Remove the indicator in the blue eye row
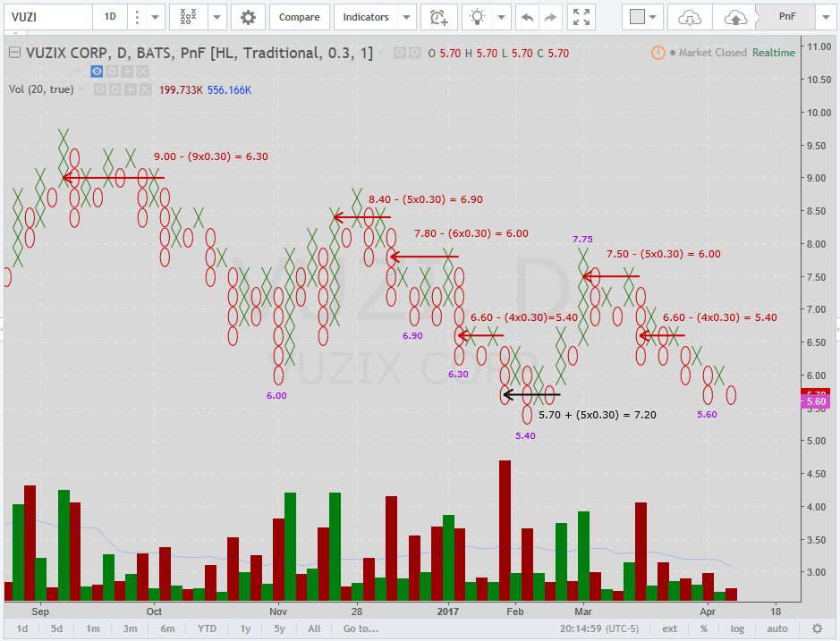Image resolution: width=840 pixels, height=641 pixels. pyautogui.click(x=142, y=72)
